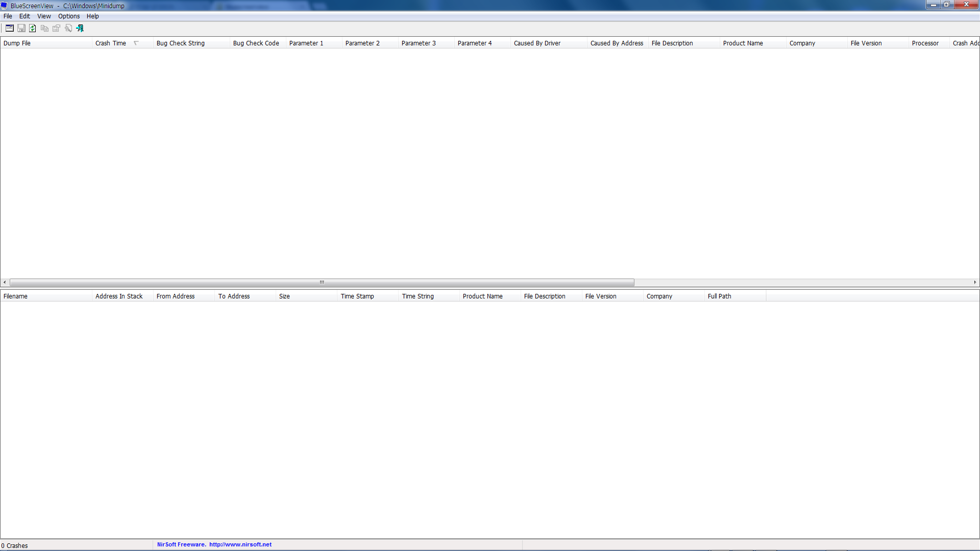Click lower pane File Version header
This screenshot has height=551, width=980.
tap(612, 296)
